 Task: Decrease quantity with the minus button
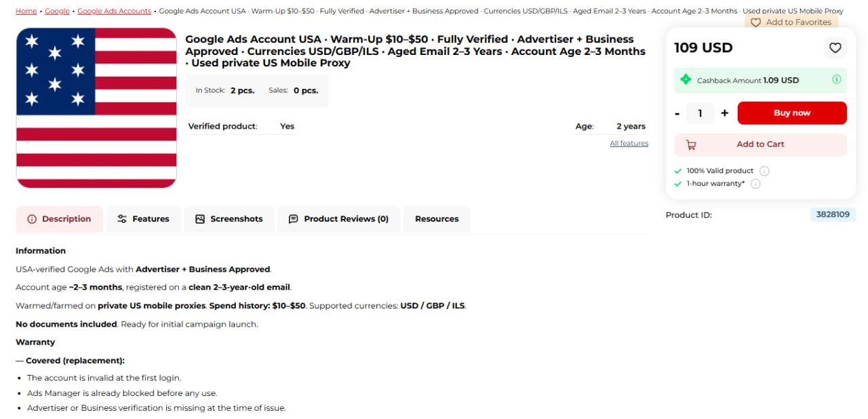tap(677, 113)
